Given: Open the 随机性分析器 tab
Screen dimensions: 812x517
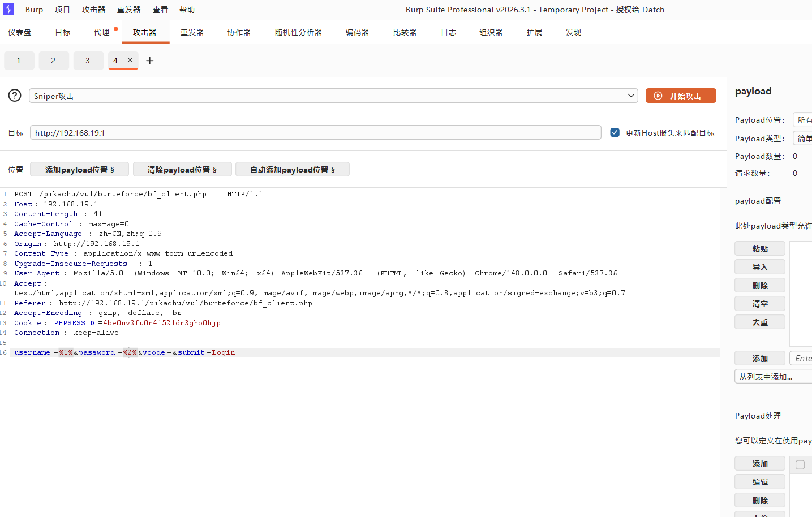Looking at the screenshot, I should 298,32.
